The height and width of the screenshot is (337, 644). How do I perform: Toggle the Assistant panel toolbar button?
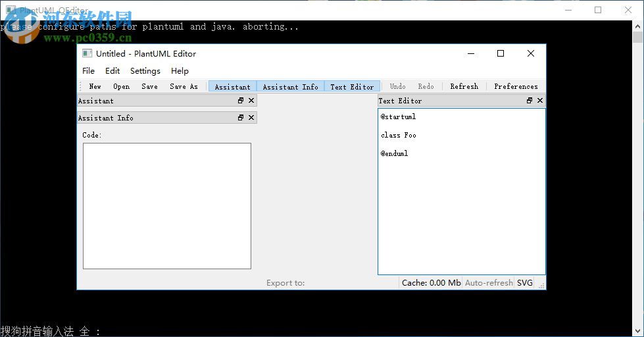click(232, 86)
